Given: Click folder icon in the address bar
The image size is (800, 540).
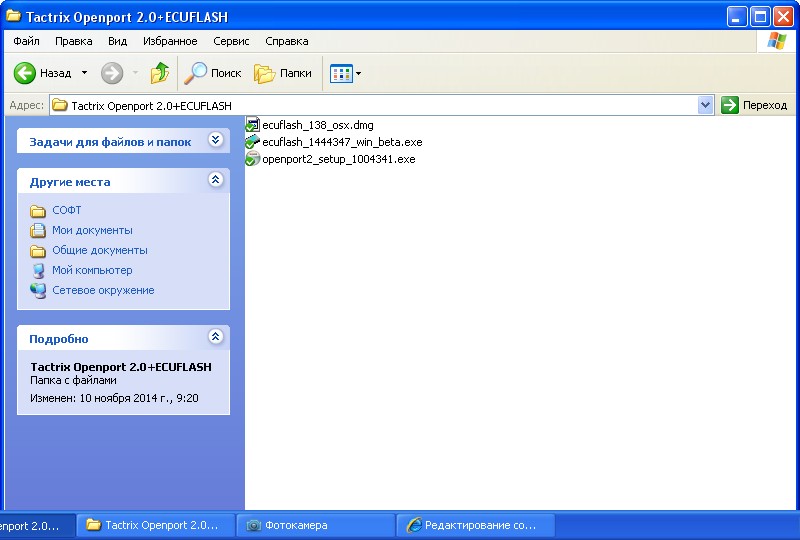Looking at the screenshot, I should coord(60,105).
